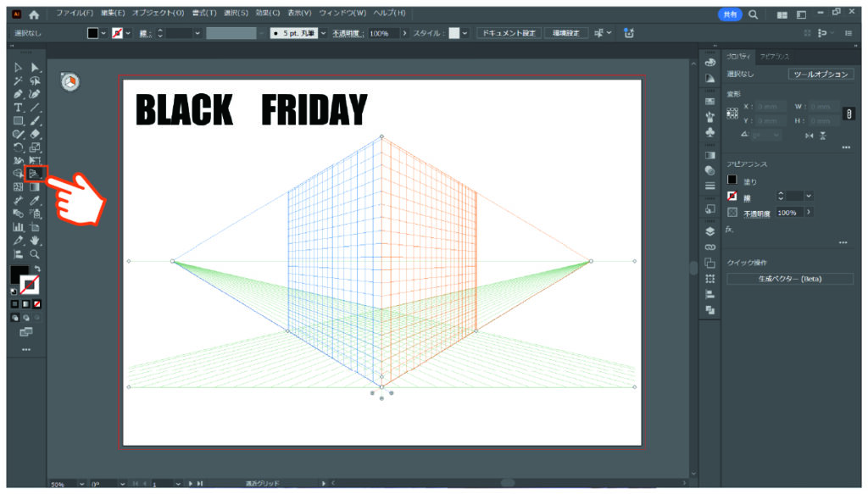Click the perspective plane switching widget
The width and height of the screenshot is (868, 494).
(71, 81)
